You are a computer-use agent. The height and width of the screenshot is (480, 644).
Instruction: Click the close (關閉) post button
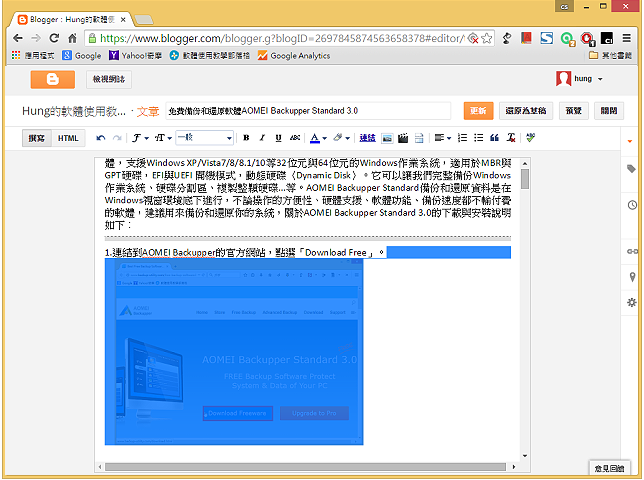click(609, 111)
